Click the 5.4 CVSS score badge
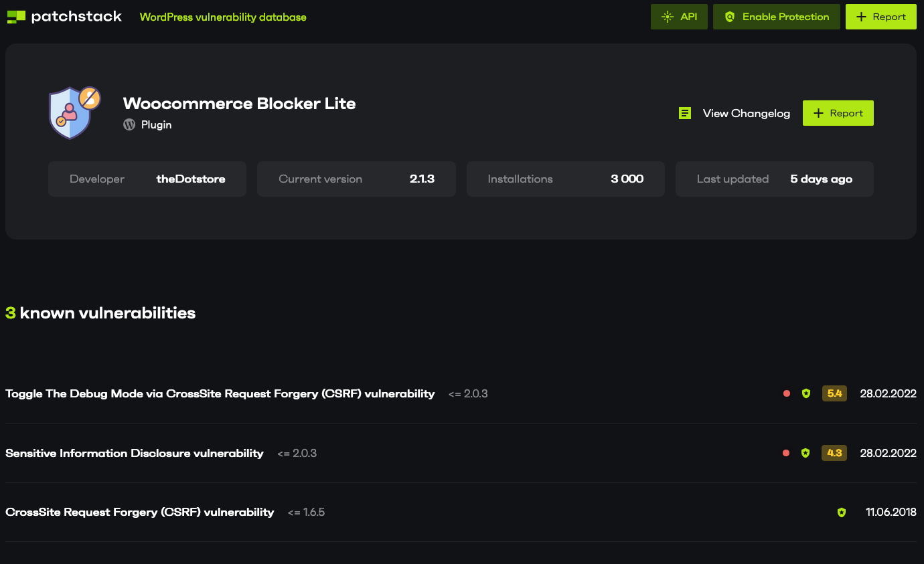 [x=834, y=393]
